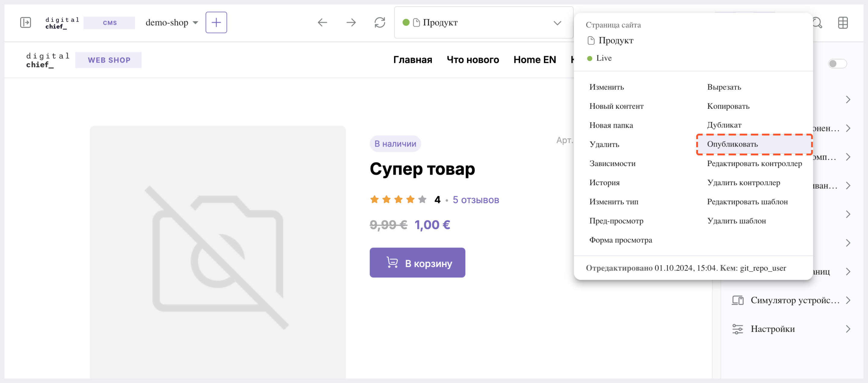Expand the panel row ending 'ван…'
Screen dimensions: 868x383
pyautogui.click(x=848, y=185)
